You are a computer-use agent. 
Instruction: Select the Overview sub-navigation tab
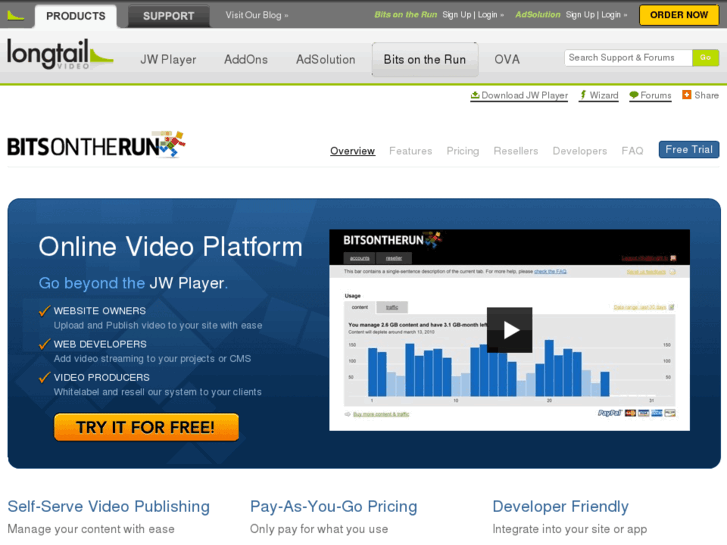click(352, 151)
